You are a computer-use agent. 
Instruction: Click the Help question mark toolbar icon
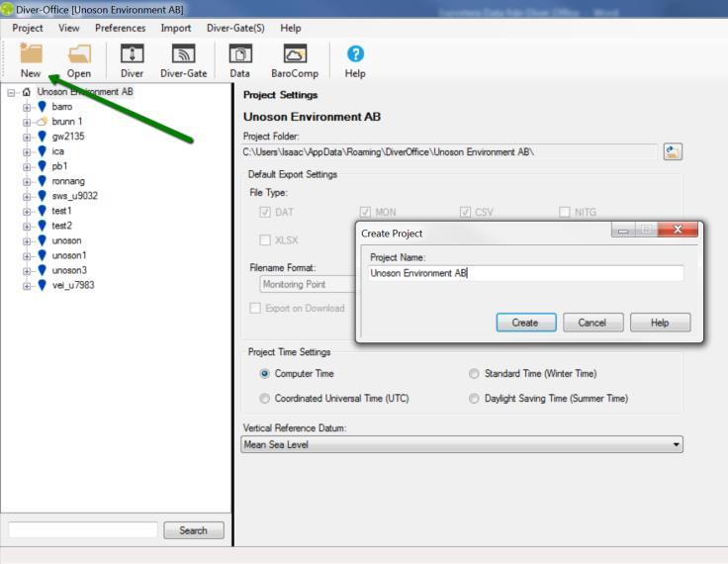(355, 53)
